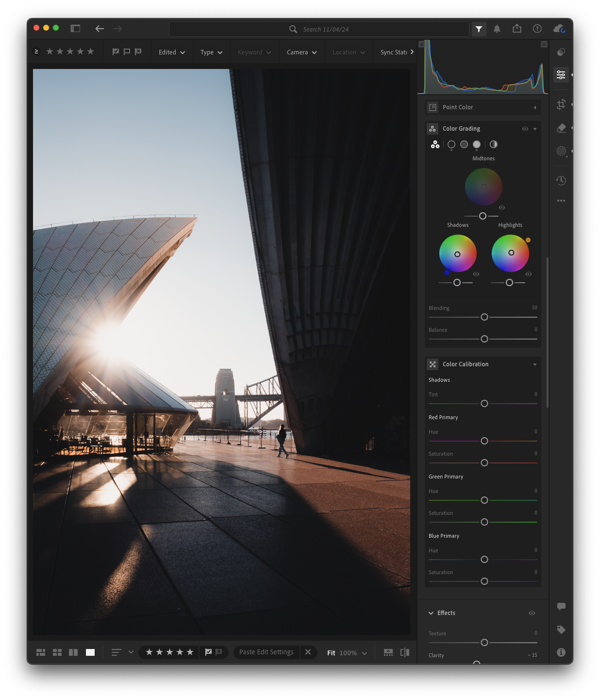600x700 pixels.
Task: Collapse the Color Calibration panel
Action: click(535, 364)
